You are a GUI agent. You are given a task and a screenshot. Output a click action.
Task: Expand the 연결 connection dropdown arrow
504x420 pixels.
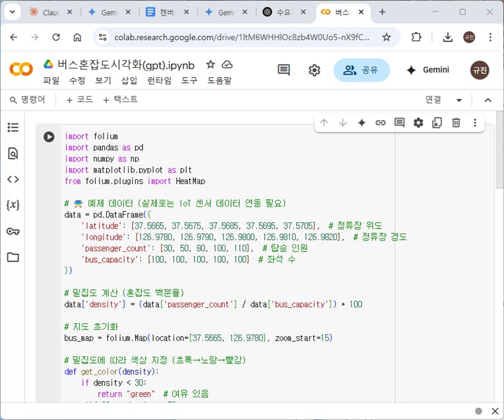(459, 100)
